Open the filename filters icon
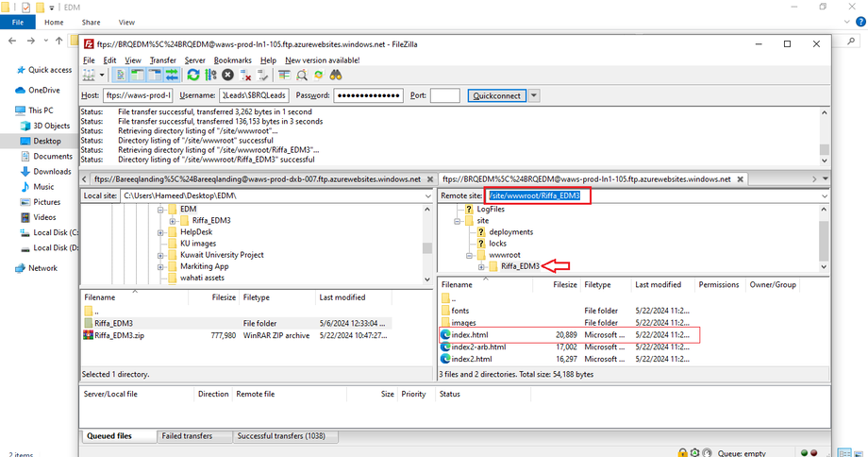The image size is (868, 457). click(284, 75)
